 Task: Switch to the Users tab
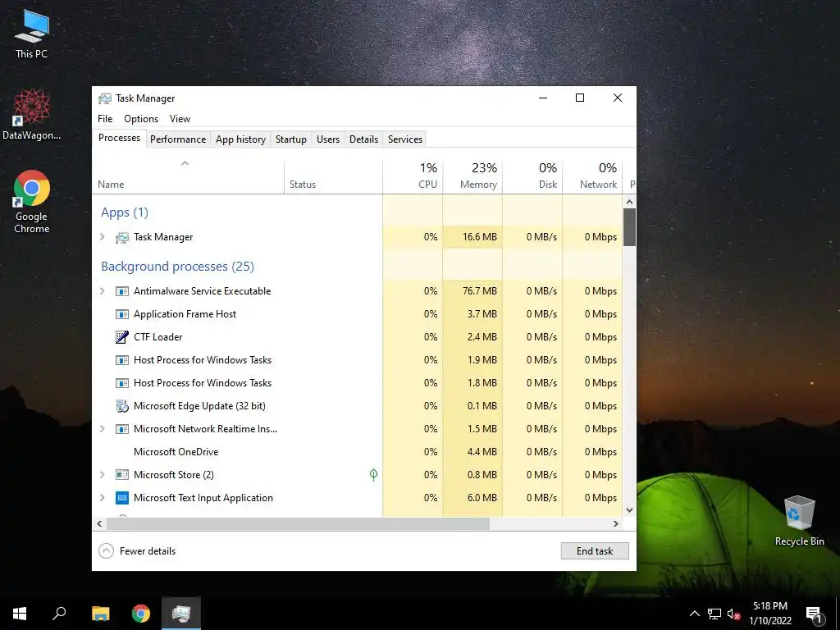(328, 139)
